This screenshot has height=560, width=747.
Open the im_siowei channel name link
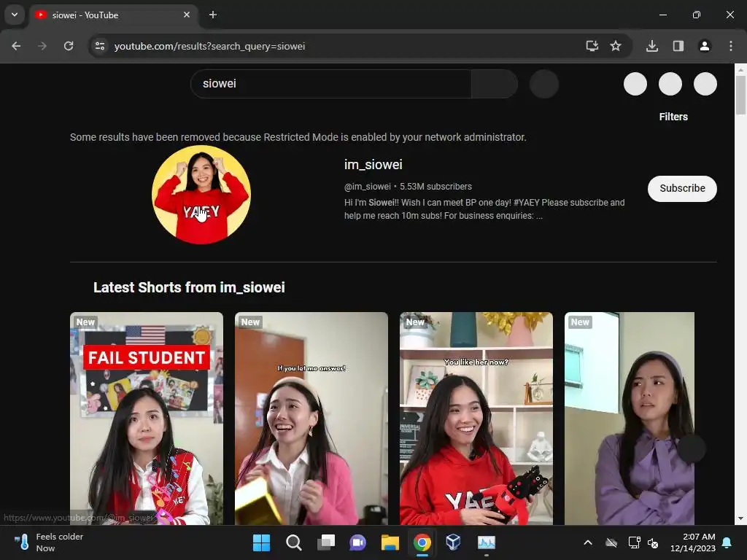pyautogui.click(x=373, y=165)
